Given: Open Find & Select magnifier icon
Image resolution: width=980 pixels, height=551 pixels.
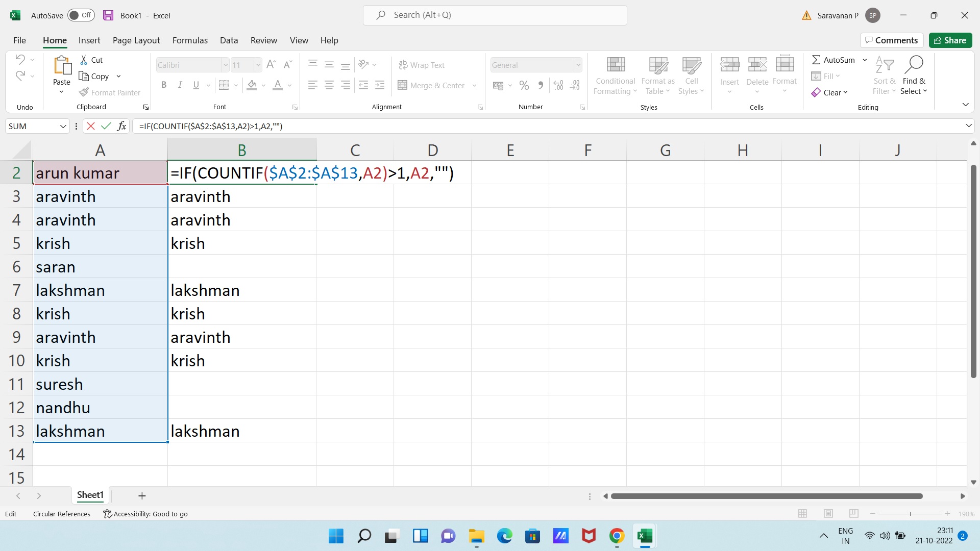Looking at the screenshot, I should (914, 65).
